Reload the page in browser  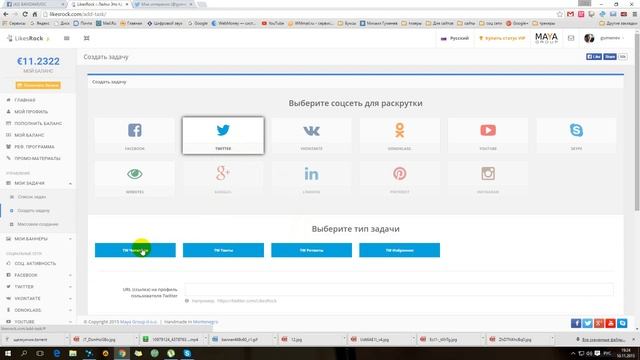click(x=25, y=14)
